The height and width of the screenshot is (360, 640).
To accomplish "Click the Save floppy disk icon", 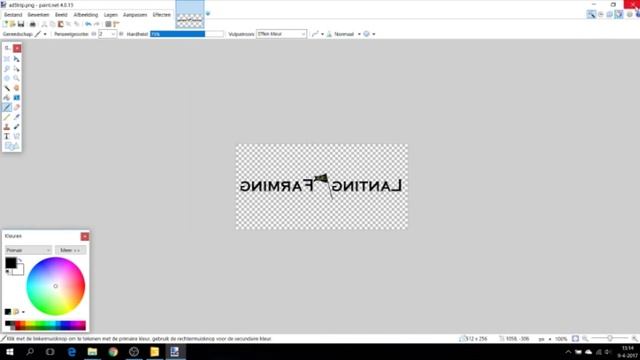I will 21,24.
